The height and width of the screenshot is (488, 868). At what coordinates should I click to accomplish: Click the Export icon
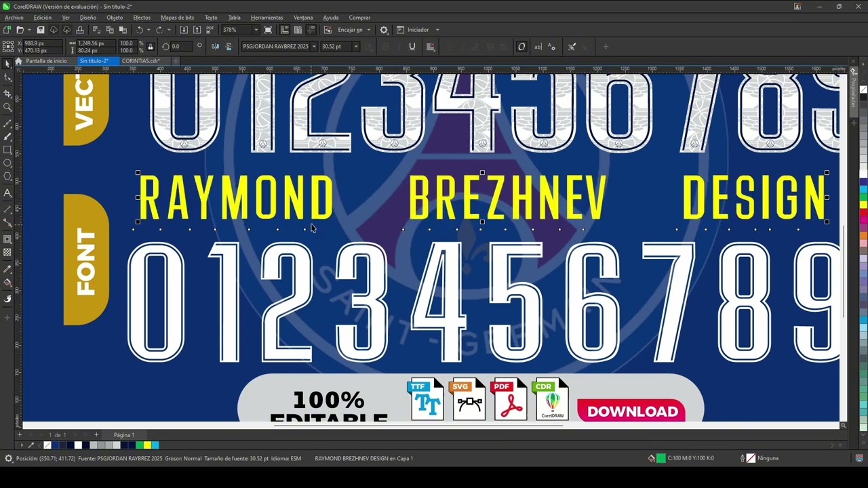tap(197, 30)
